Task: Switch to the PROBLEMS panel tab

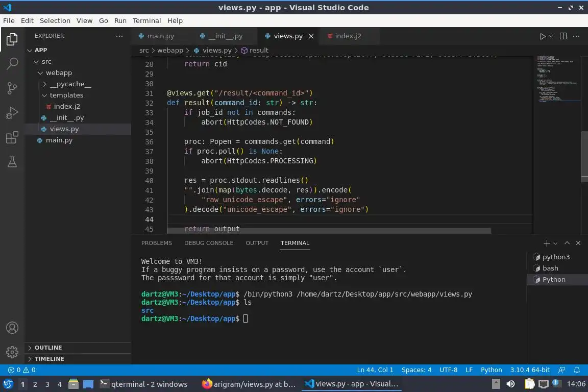Action: [x=156, y=243]
